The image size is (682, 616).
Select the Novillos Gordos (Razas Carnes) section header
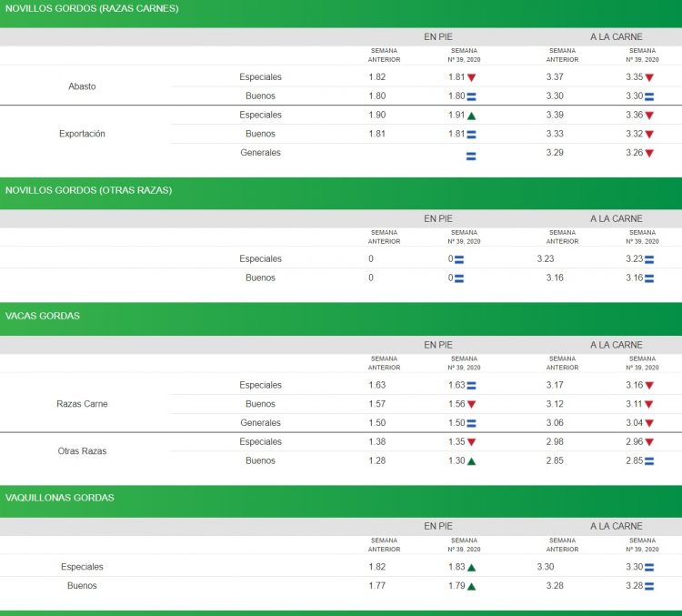pos(92,9)
